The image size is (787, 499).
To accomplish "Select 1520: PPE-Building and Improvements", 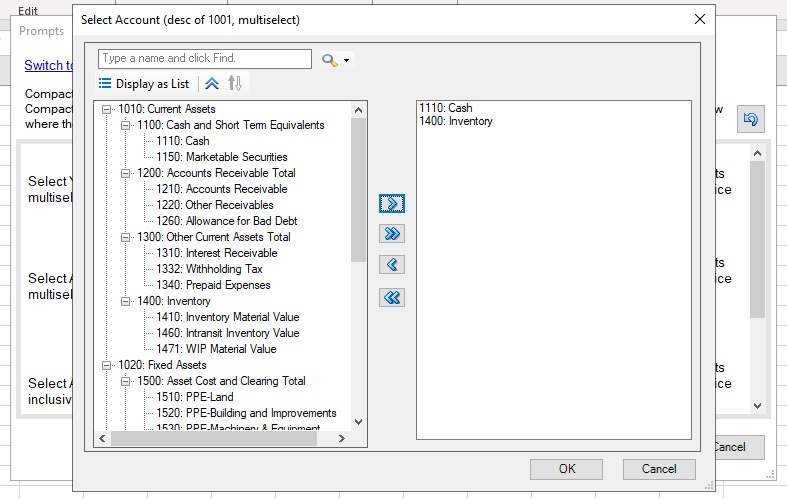I will (246, 413).
